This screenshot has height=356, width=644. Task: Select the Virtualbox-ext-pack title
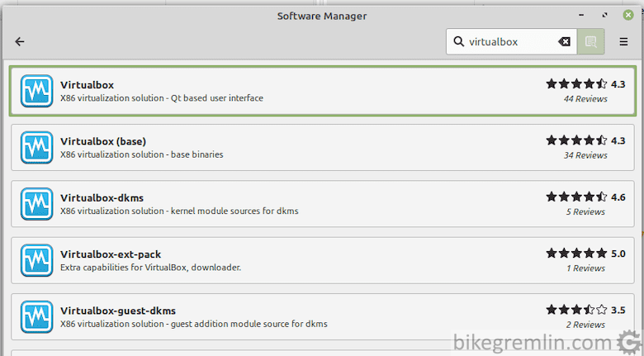click(x=111, y=254)
